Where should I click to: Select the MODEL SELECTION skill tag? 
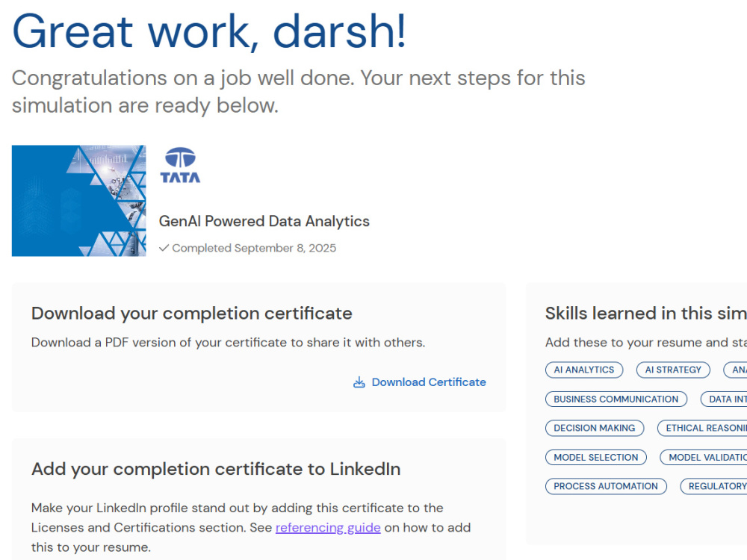click(x=596, y=458)
